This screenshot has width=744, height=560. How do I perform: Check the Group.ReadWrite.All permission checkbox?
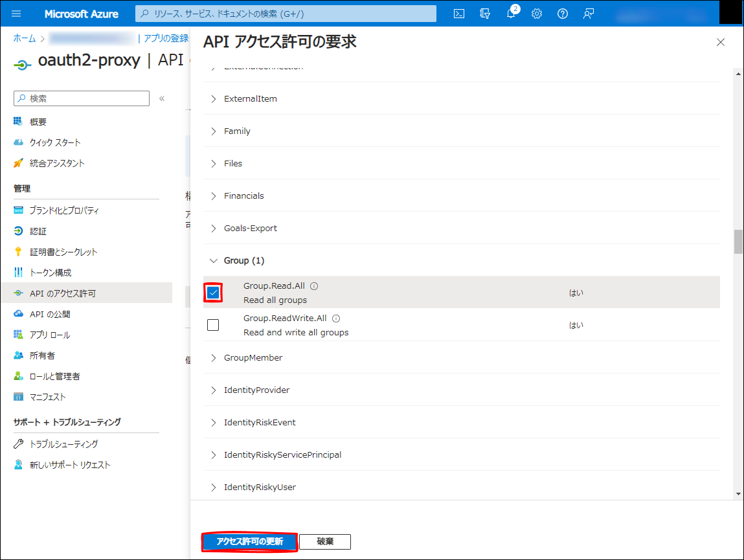click(213, 325)
